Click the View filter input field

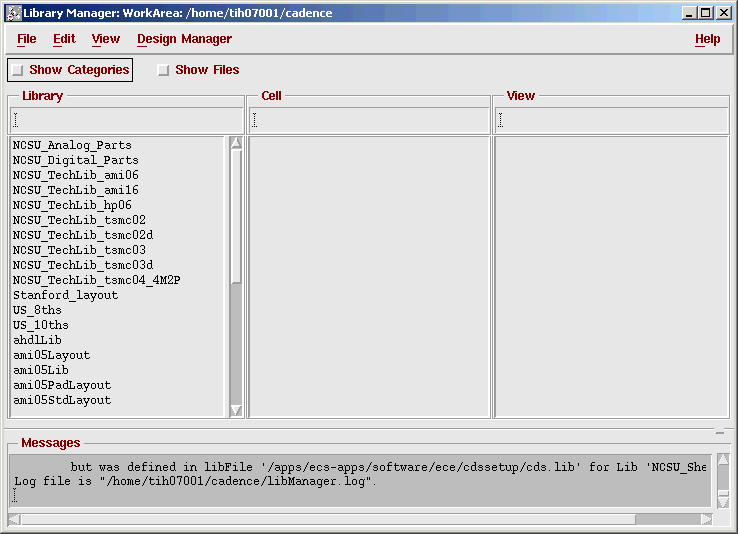[x=611, y=120]
